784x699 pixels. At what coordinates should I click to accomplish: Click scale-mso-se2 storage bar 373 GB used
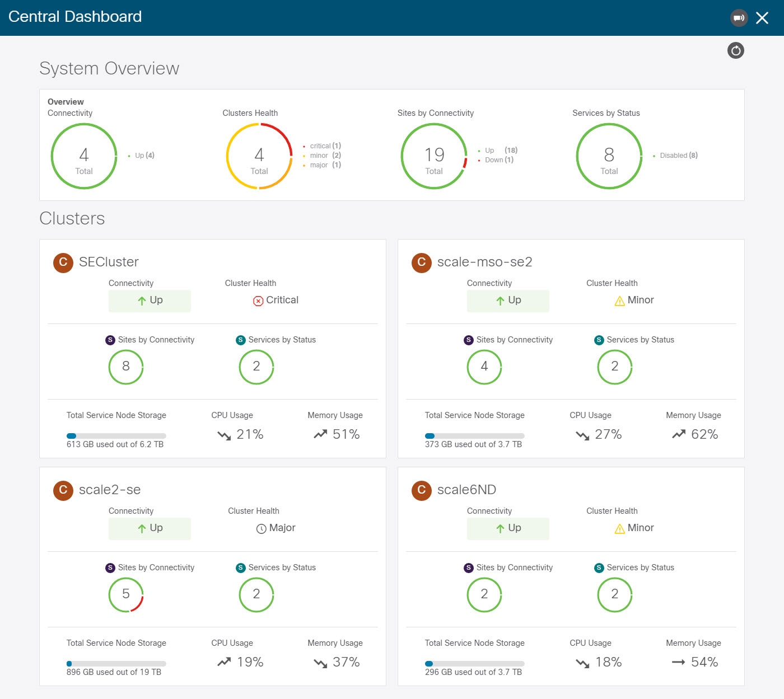[x=475, y=436]
